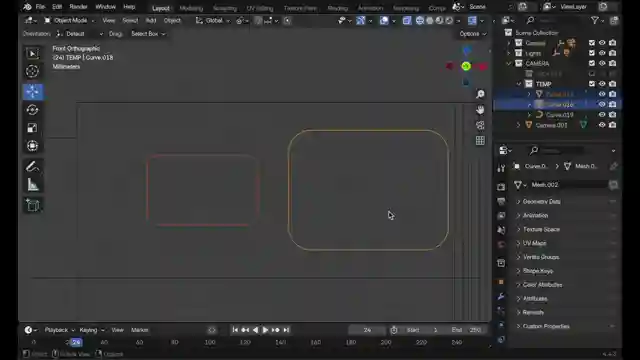Switch to wireframe viewport shading
640x360 pixels.
pos(420,20)
